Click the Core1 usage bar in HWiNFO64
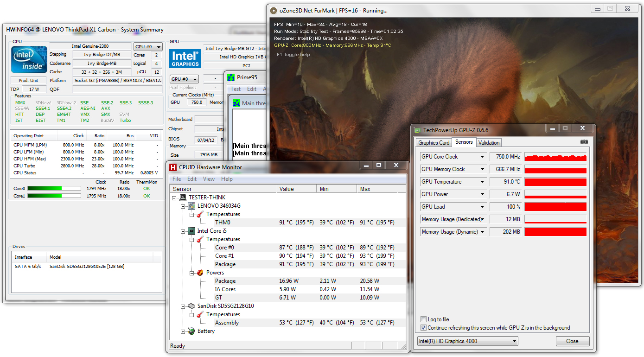644x357 pixels. [54, 196]
